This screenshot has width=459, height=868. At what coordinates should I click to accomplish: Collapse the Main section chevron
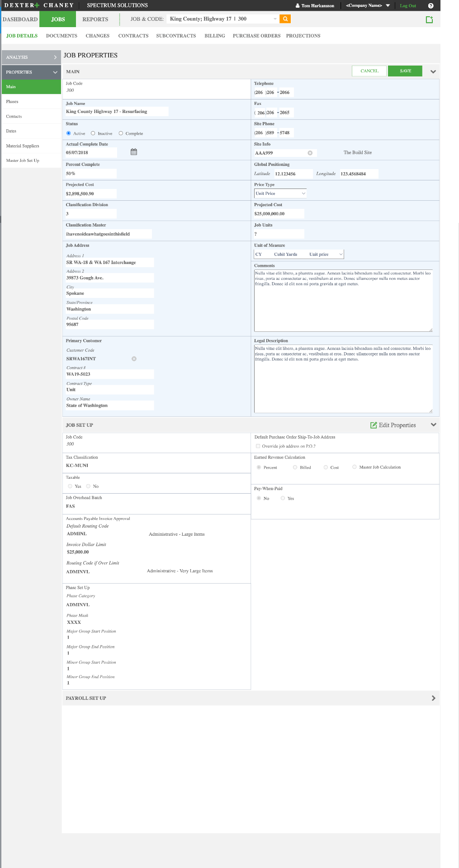pos(433,71)
